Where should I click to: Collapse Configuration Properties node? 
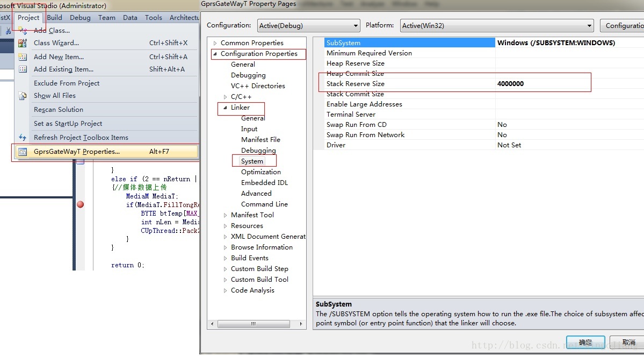(215, 54)
